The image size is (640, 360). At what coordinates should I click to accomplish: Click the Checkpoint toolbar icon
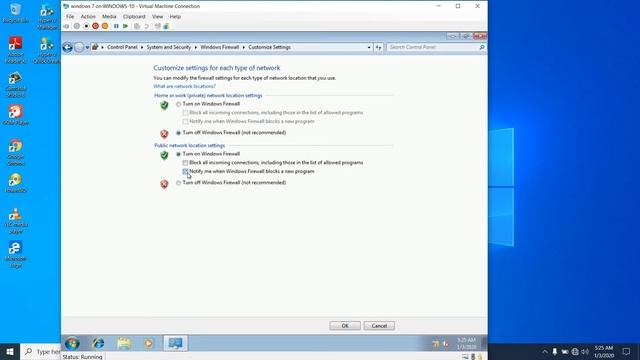pos(137,26)
